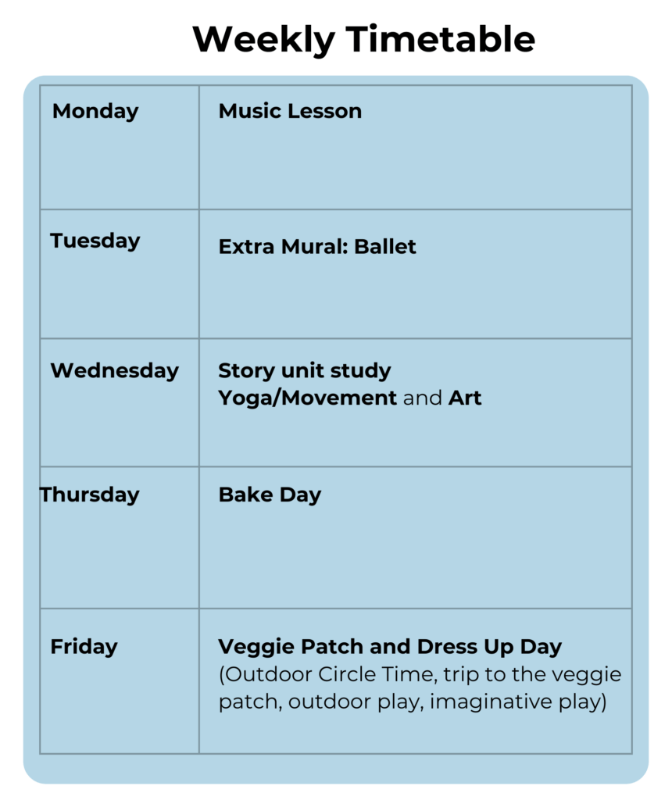Click the Thursday day label
This screenshot has height=800, width=672.
pos(90,495)
